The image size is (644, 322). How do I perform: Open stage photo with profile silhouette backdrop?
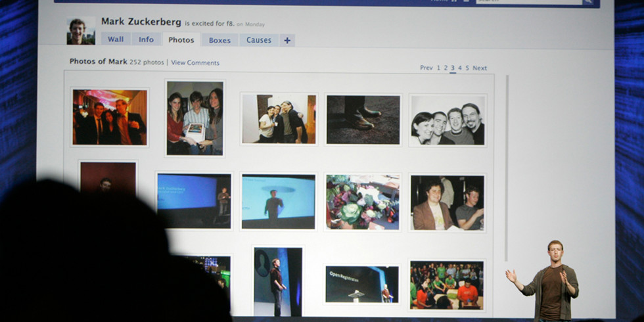tap(278, 281)
